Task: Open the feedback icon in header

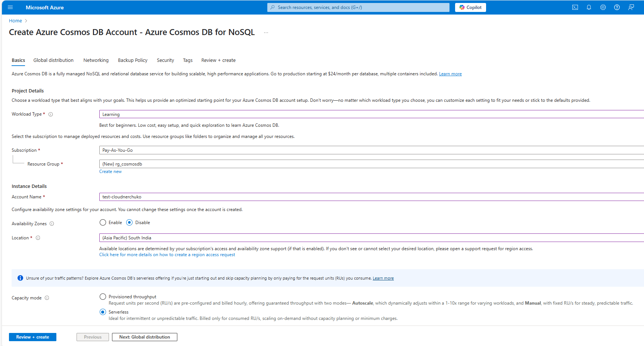Action: click(631, 7)
